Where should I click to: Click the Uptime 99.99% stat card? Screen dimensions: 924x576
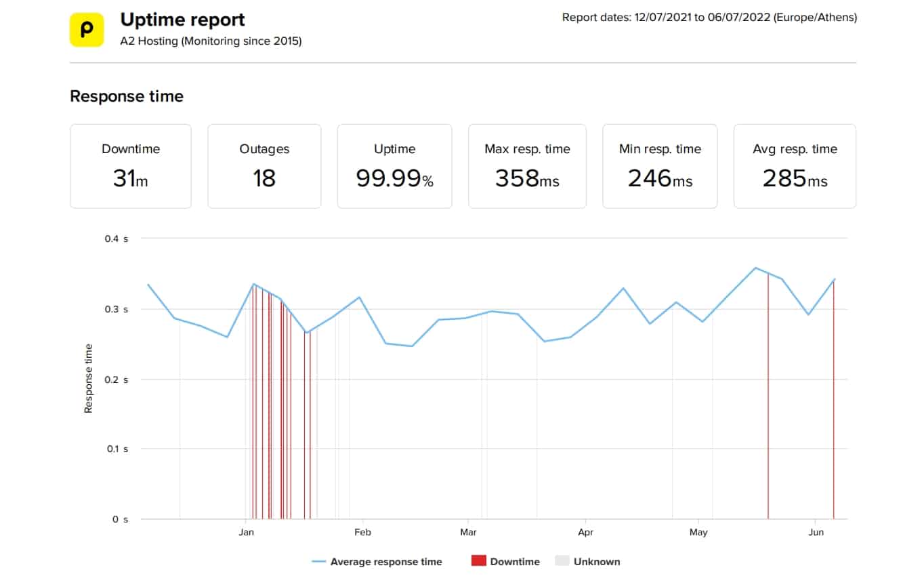[x=395, y=166]
